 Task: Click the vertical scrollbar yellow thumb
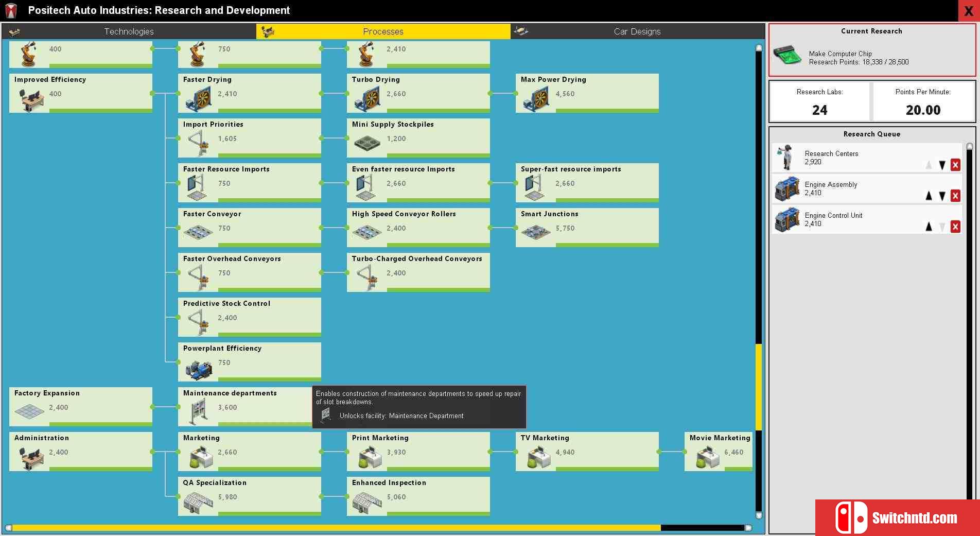click(759, 387)
